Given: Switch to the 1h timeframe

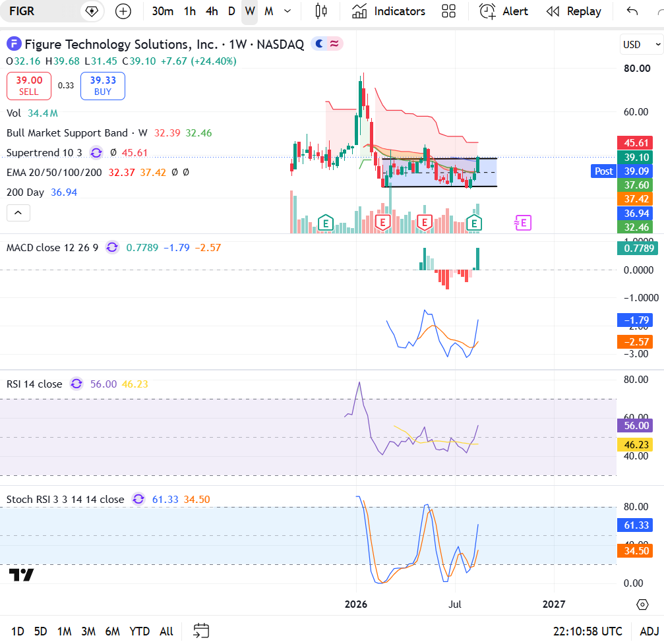Looking at the screenshot, I should tap(190, 11).
